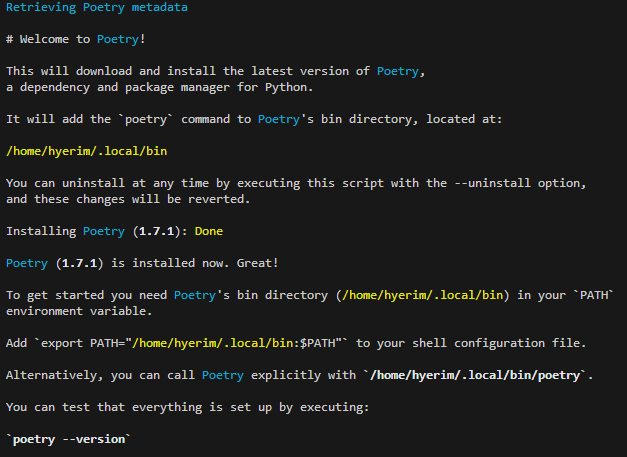
Task: Click the line beginning 'To get started you need'
Action: point(310,295)
